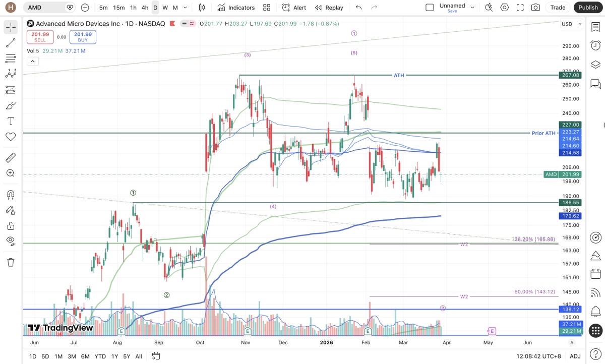Select the brush drawing tool

coord(11,105)
